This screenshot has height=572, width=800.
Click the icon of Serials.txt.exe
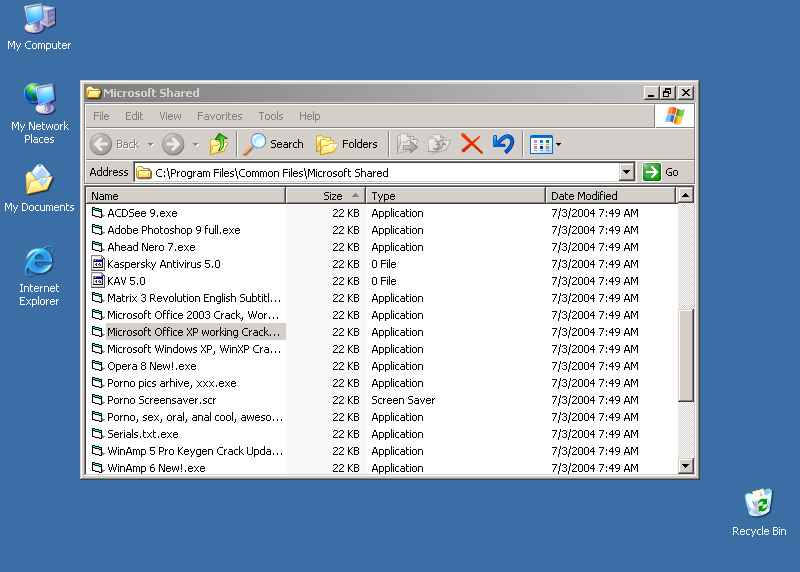coord(97,434)
